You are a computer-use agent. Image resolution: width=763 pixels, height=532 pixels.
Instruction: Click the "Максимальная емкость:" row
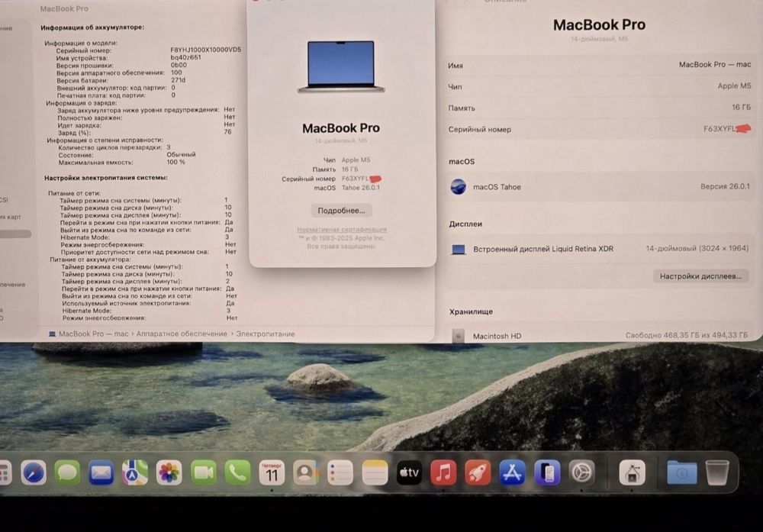pyautogui.click(x=121, y=162)
